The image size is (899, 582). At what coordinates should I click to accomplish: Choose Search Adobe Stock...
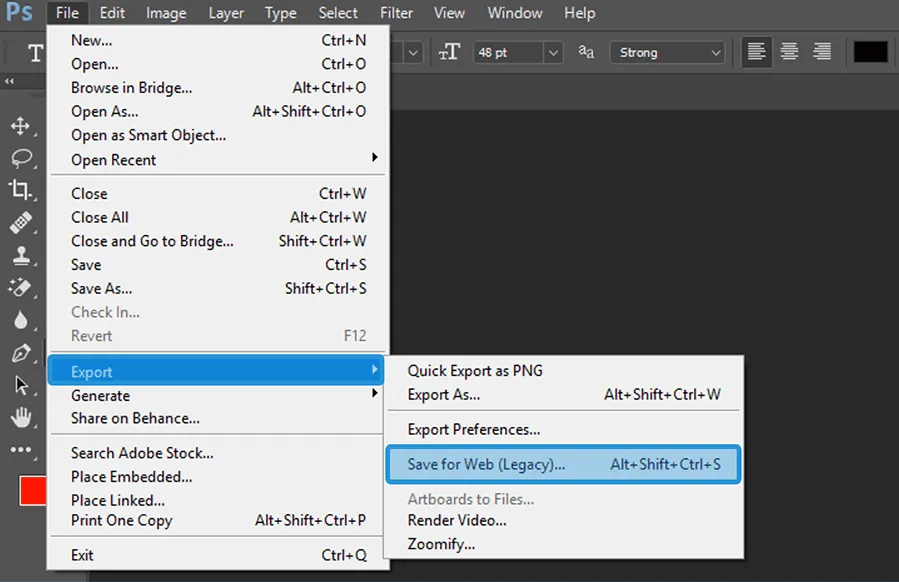[218, 453]
